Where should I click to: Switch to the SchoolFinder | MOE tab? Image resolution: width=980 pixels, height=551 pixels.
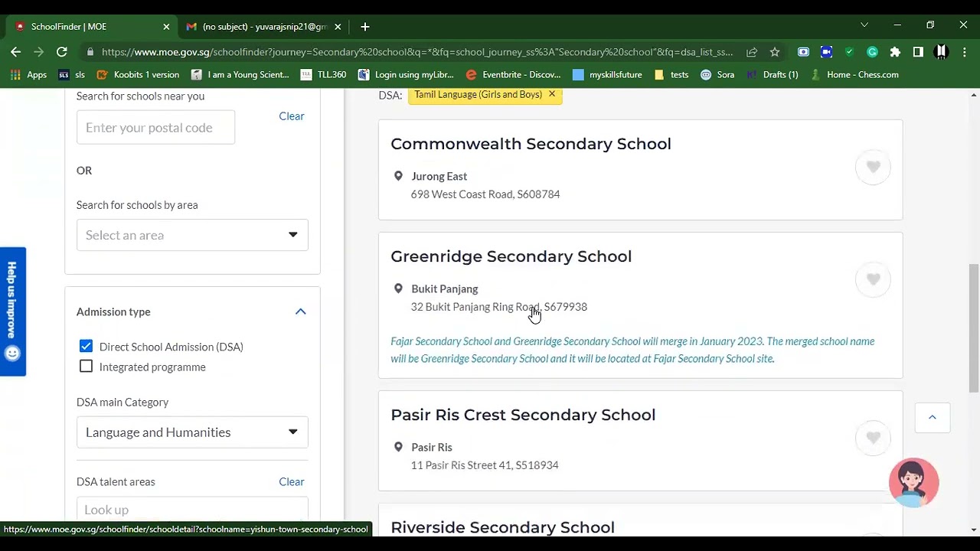[x=92, y=26]
